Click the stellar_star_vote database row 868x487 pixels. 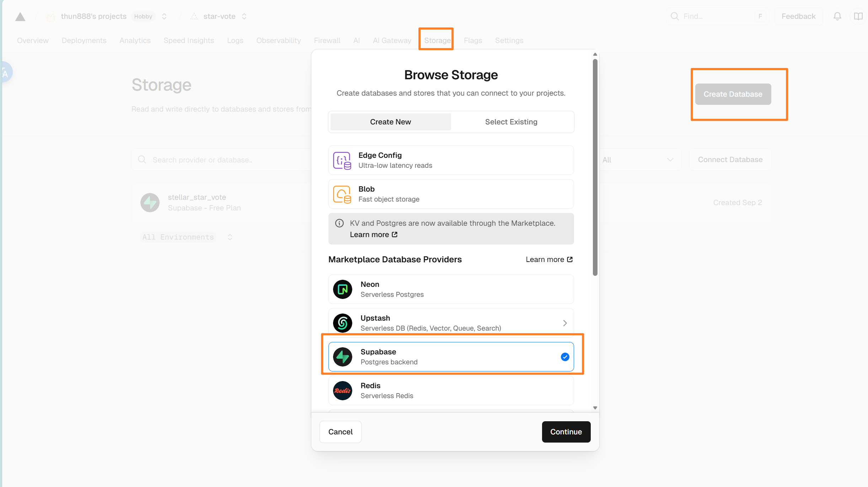[451, 203]
